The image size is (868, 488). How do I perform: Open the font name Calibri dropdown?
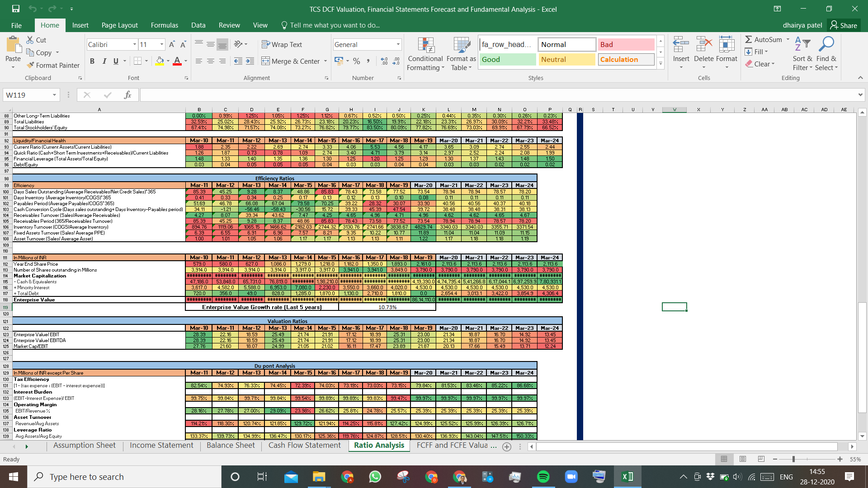(x=134, y=44)
